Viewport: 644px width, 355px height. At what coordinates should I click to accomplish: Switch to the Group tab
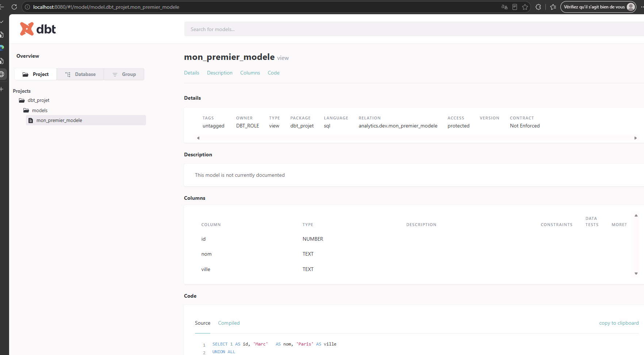point(124,74)
